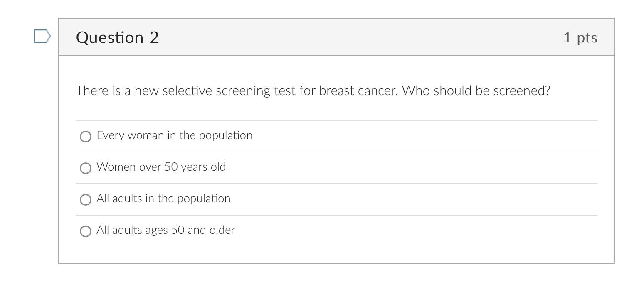
Task: Click the word 'older' in the last answer
Action: [x=222, y=230]
